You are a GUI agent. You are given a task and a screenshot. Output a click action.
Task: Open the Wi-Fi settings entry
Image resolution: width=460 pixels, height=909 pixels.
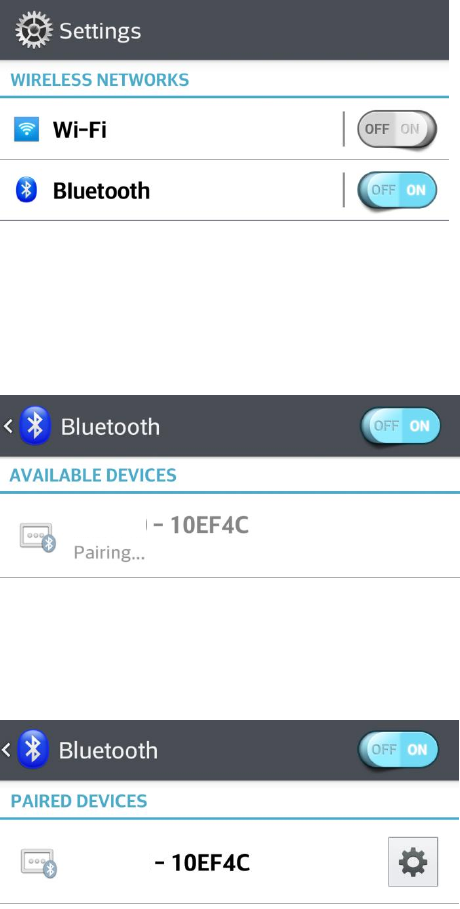tap(171, 129)
